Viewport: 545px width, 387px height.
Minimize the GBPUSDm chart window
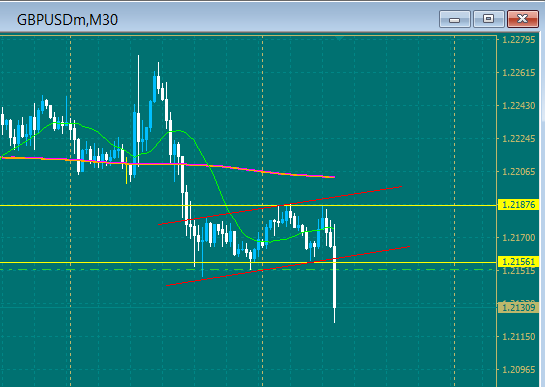455,19
